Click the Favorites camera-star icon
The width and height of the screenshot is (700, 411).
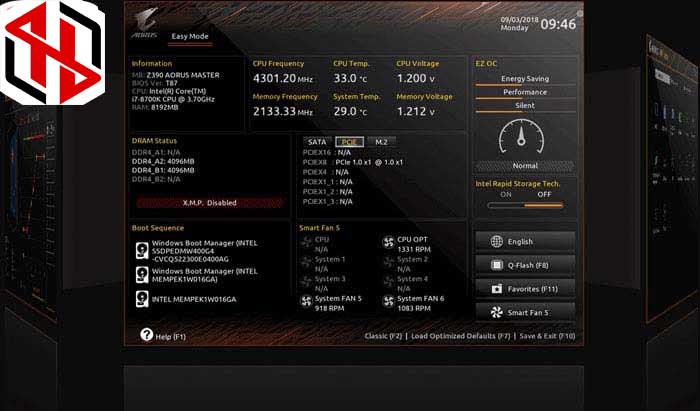click(496, 289)
